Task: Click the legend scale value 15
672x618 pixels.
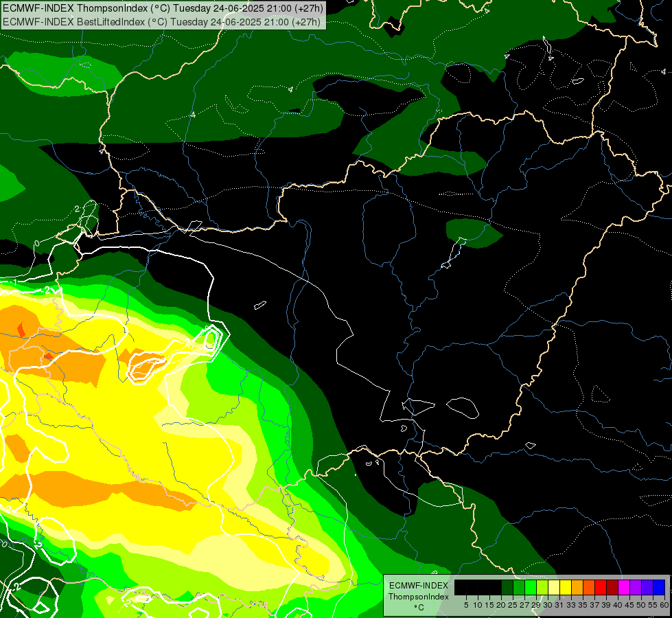Action: 489,605
